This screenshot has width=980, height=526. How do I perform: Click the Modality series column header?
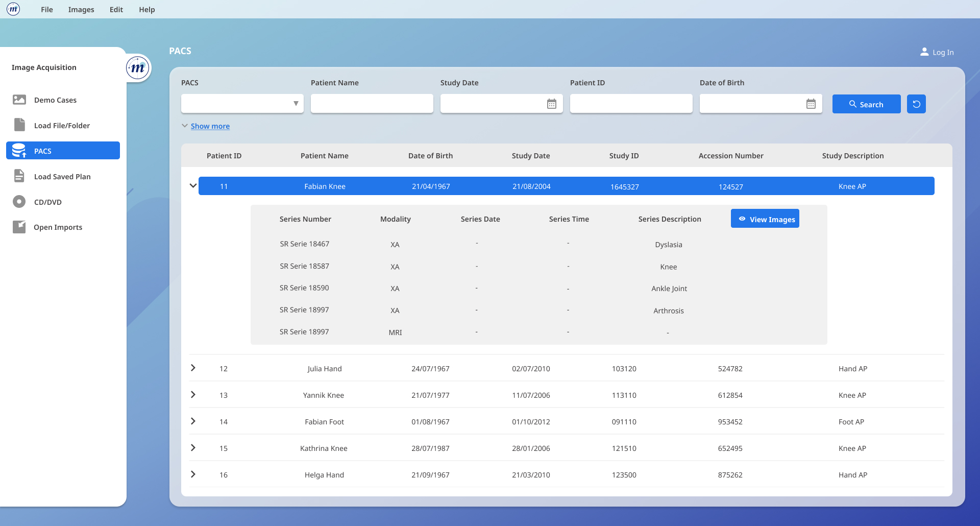(x=395, y=219)
